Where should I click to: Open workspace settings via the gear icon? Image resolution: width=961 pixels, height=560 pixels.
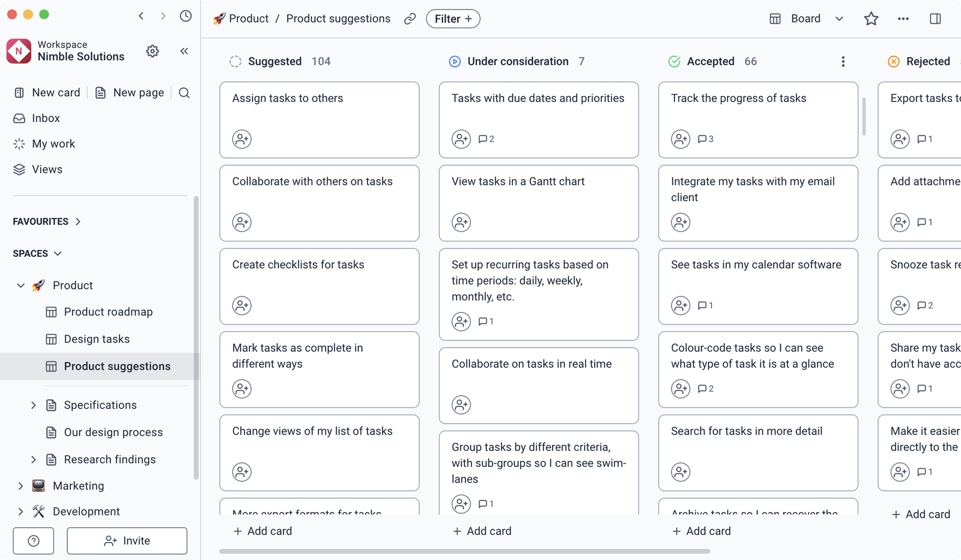pos(153,51)
